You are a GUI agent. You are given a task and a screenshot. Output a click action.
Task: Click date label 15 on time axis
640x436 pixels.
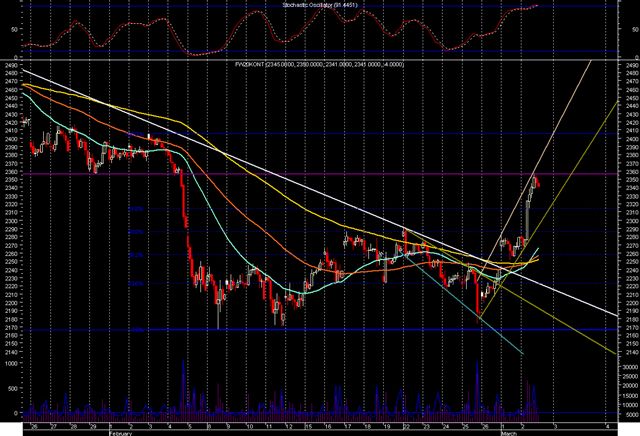click(x=309, y=427)
